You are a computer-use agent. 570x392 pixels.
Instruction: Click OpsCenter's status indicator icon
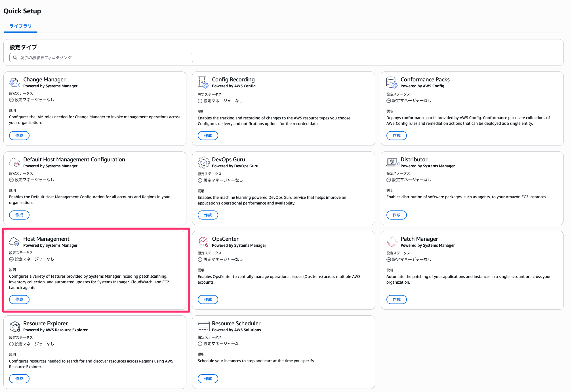tap(200, 260)
